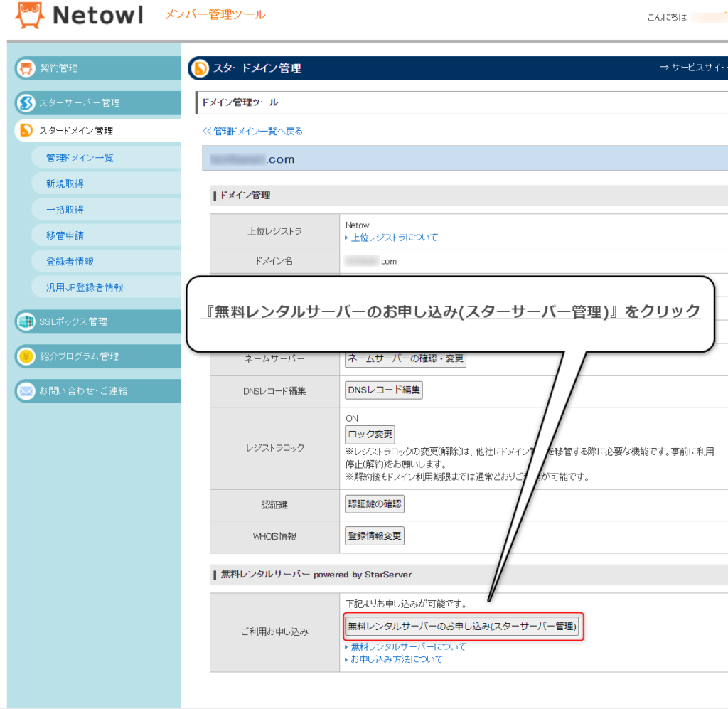Open 紹介プログラム管理 menu
The width and height of the screenshot is (728, 709).
pos(97,356)
